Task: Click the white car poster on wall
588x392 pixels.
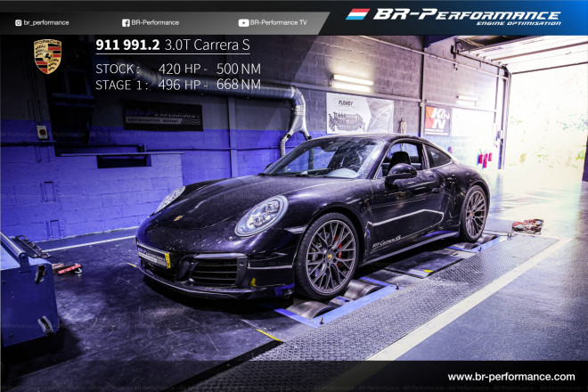Action: [359, 113]
